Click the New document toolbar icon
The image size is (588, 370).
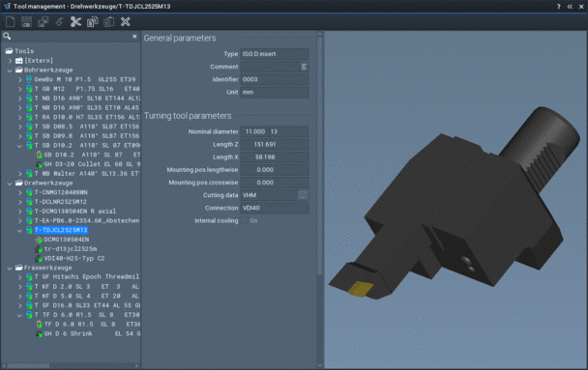pyautogui.click(x=10, y=22)
